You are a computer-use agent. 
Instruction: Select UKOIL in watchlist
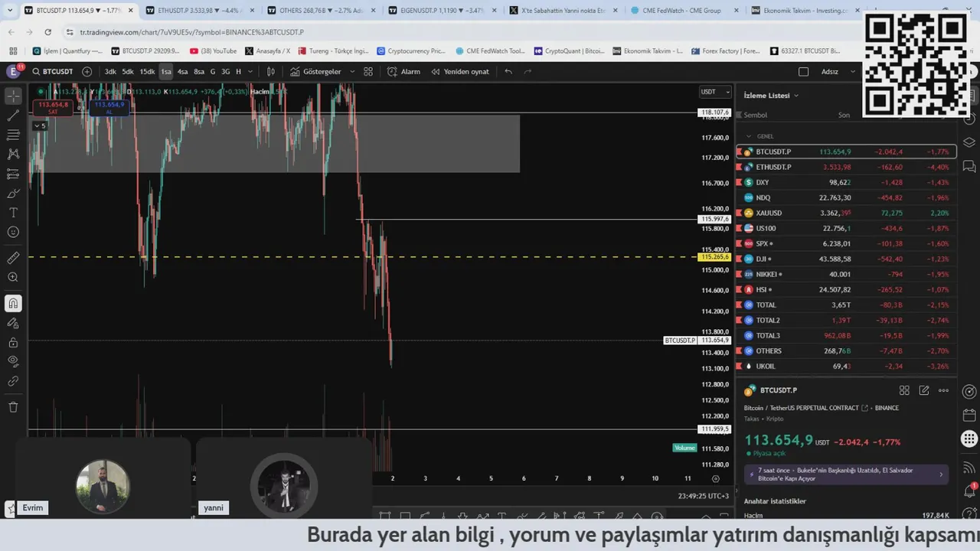(x=846, y=366)
